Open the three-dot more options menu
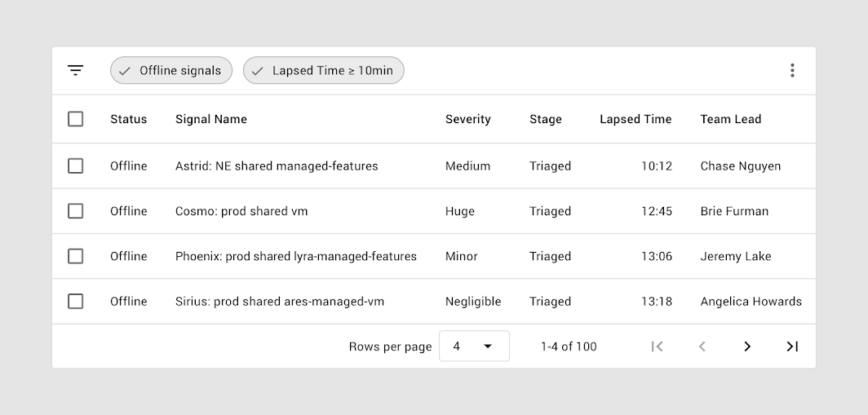Viewport: 868px width, 415px height. coord(792,70)
